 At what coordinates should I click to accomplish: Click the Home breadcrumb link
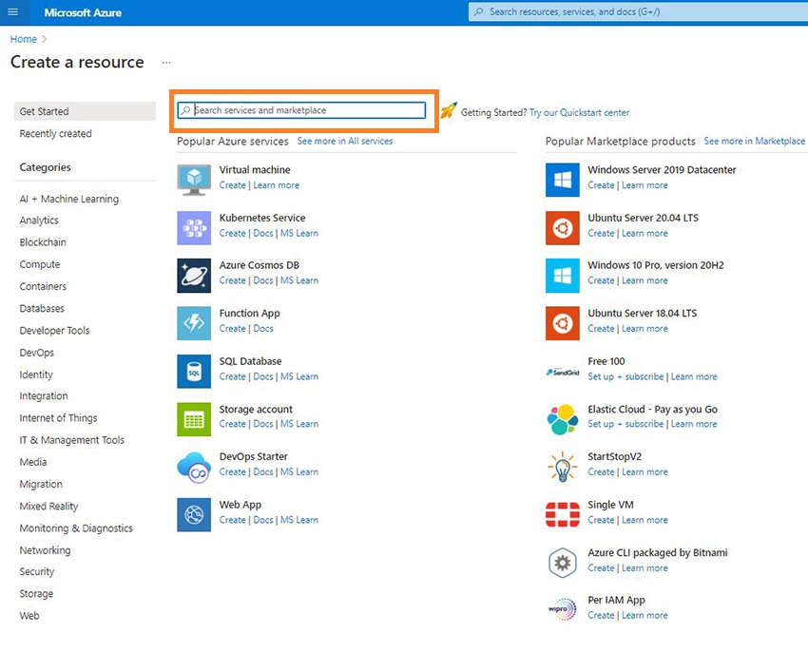click(x=24, y=39)
